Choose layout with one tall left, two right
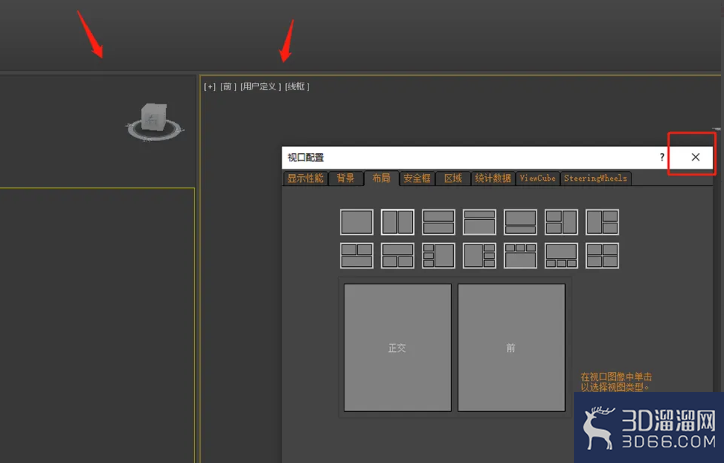This screenshot has width=724, height=463. (x=602, y=222)
